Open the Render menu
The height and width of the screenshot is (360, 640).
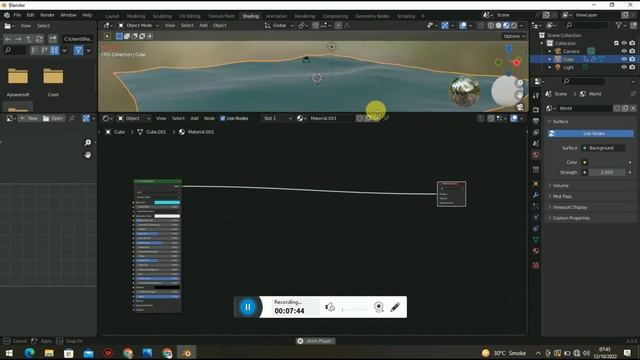(x=47, y=15)
